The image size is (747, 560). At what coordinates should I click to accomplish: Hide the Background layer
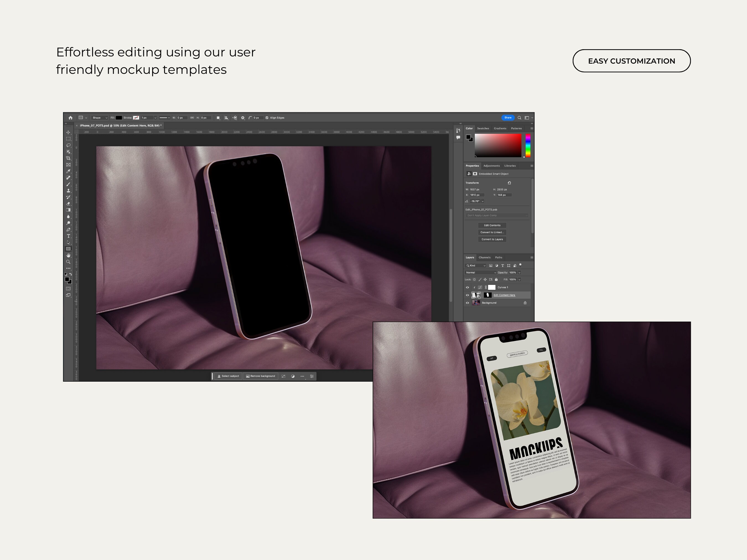pos(467,303)
